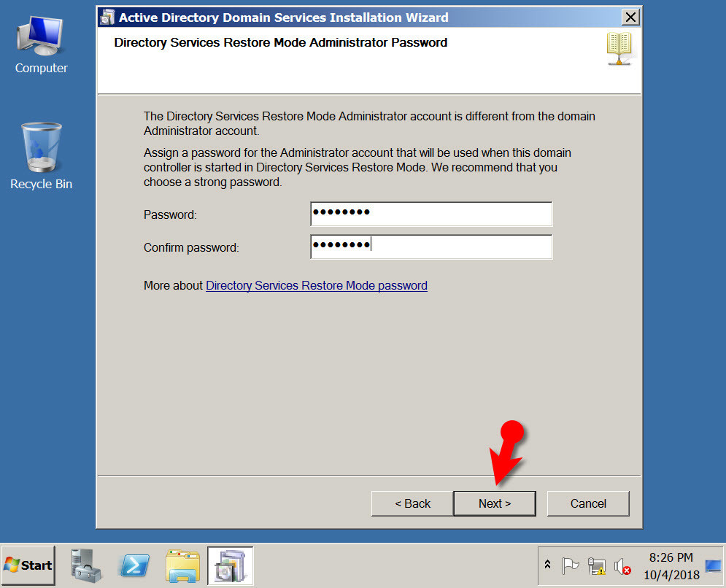Go to previous step with Back
Screen dimensions: 726x588
click(412, 503)
